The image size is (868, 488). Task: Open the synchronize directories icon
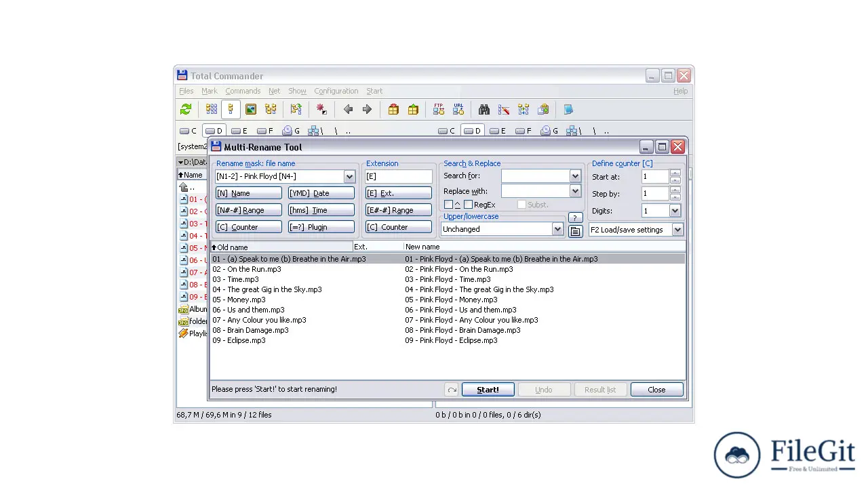[x=524, y=109]
